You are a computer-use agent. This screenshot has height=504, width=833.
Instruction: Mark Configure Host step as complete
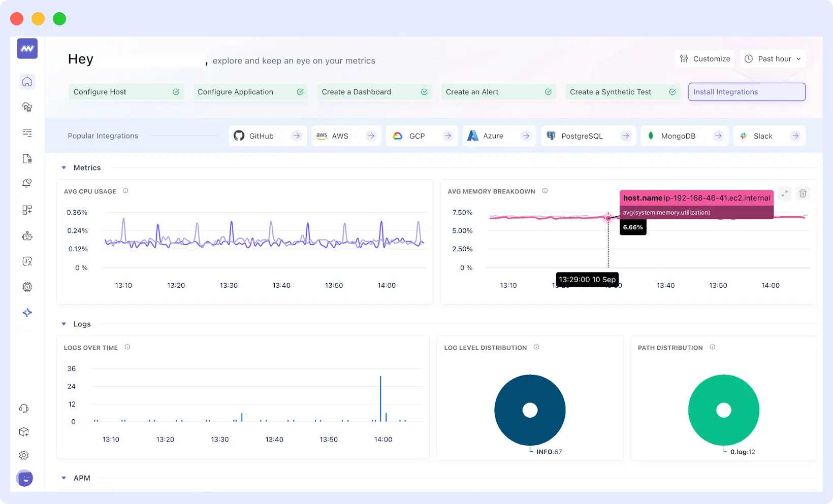[x=176, y=92]
